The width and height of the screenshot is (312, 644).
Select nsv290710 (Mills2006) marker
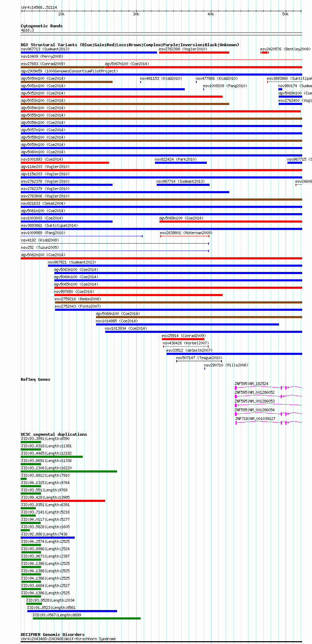coord(205,369)
